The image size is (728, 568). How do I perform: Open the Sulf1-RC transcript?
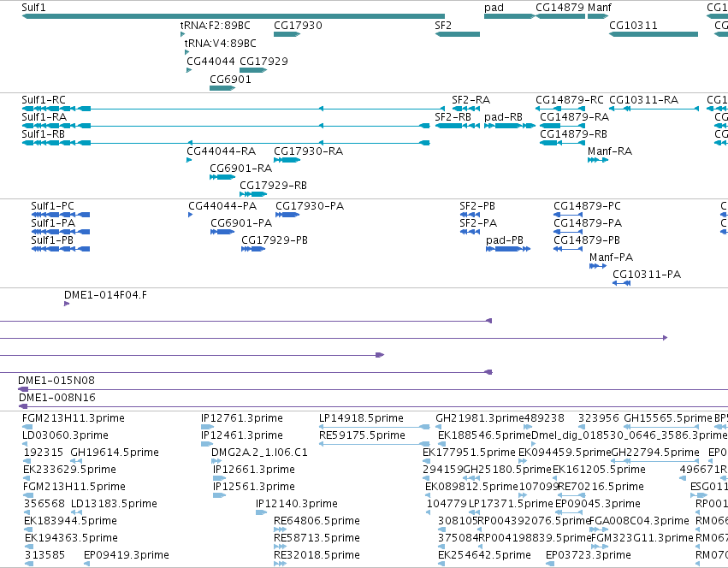pos(233,109)
